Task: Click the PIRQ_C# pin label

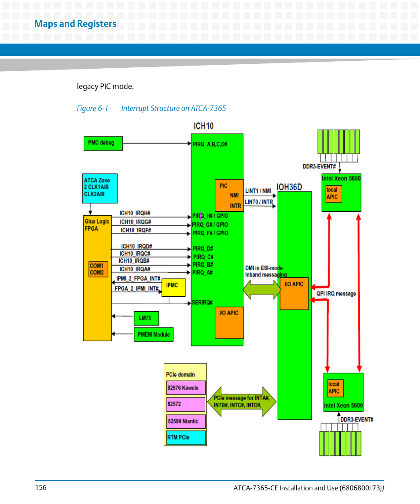Action: click(x=203, y=257)
